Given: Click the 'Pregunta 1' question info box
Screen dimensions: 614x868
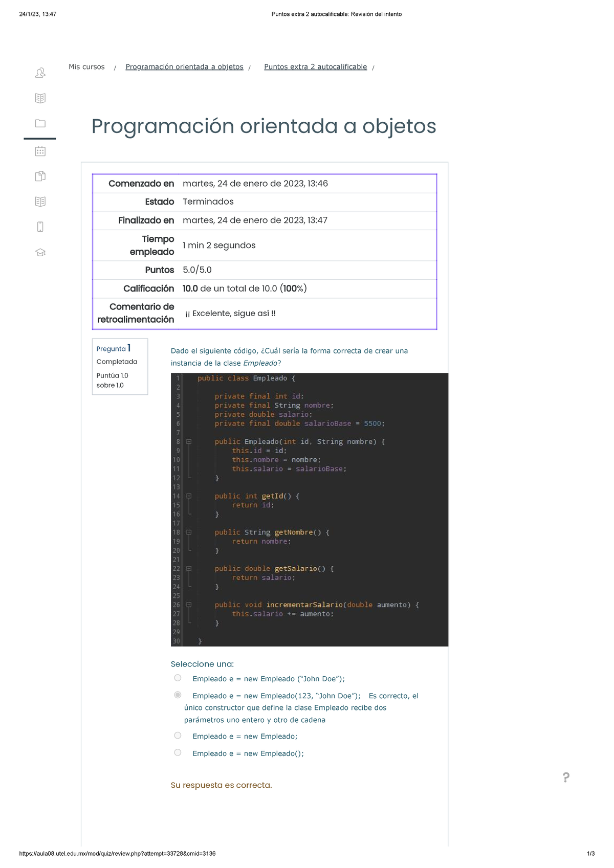Looking at the screenshot, I should [x=120, y=366].
